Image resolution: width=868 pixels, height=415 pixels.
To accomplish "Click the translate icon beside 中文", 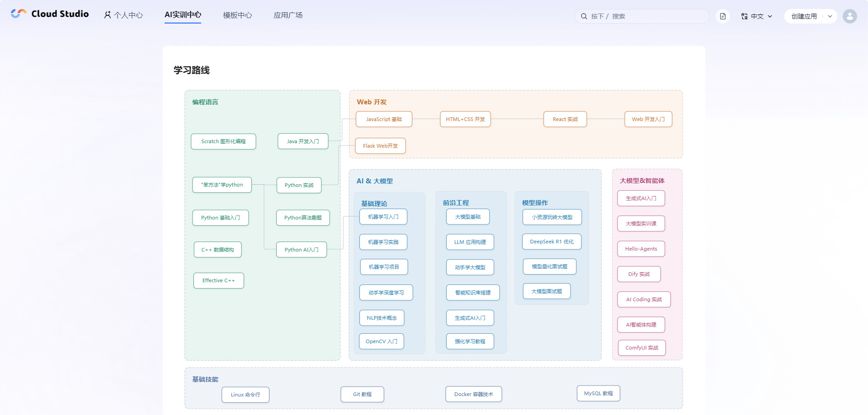I will [744, 16].
